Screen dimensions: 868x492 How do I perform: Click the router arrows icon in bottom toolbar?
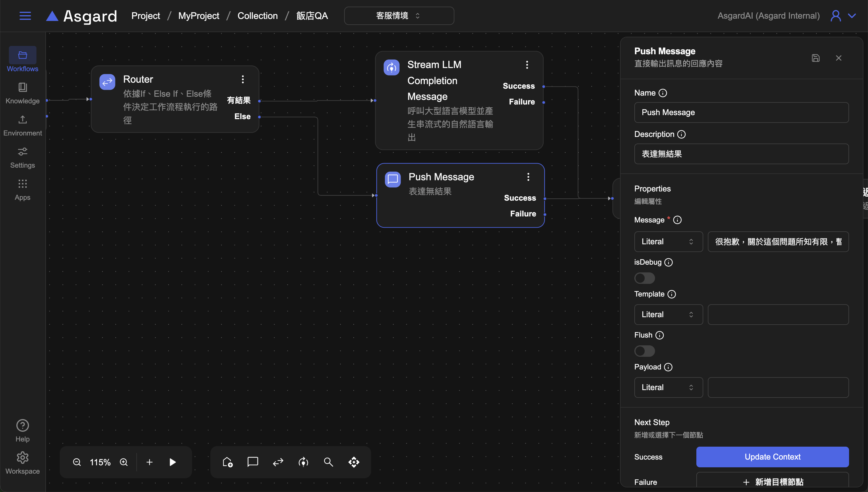[x=278, y=462]
